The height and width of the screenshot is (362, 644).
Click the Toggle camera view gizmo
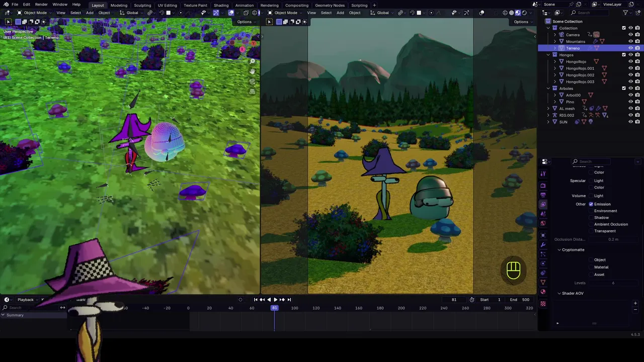(x=252, y=81)
